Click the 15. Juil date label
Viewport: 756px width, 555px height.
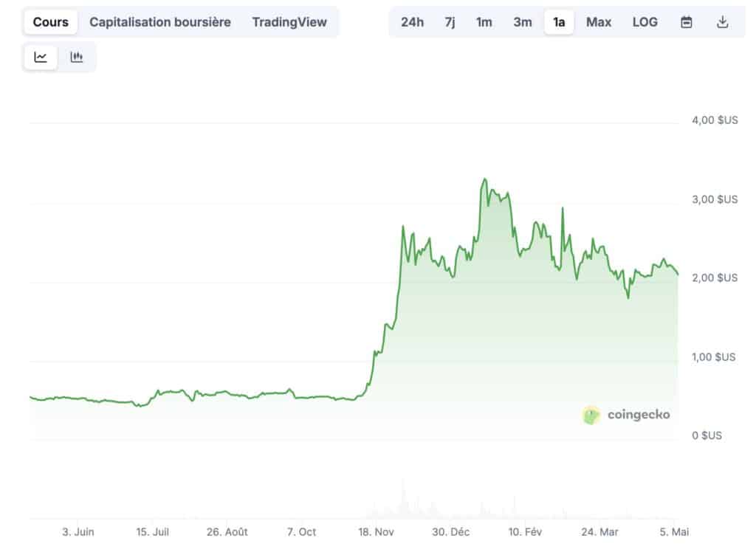[x=152, y=532]
